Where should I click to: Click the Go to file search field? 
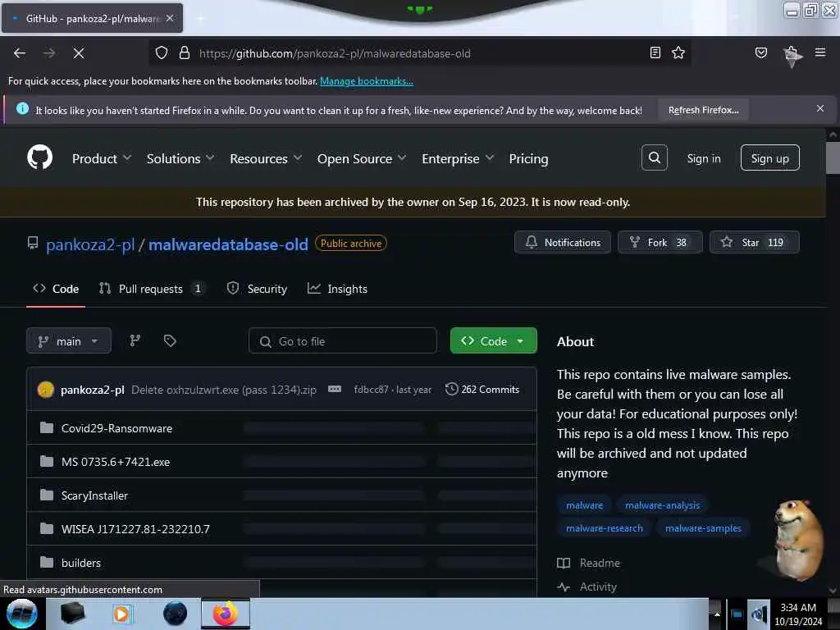[x=342, y=340]
